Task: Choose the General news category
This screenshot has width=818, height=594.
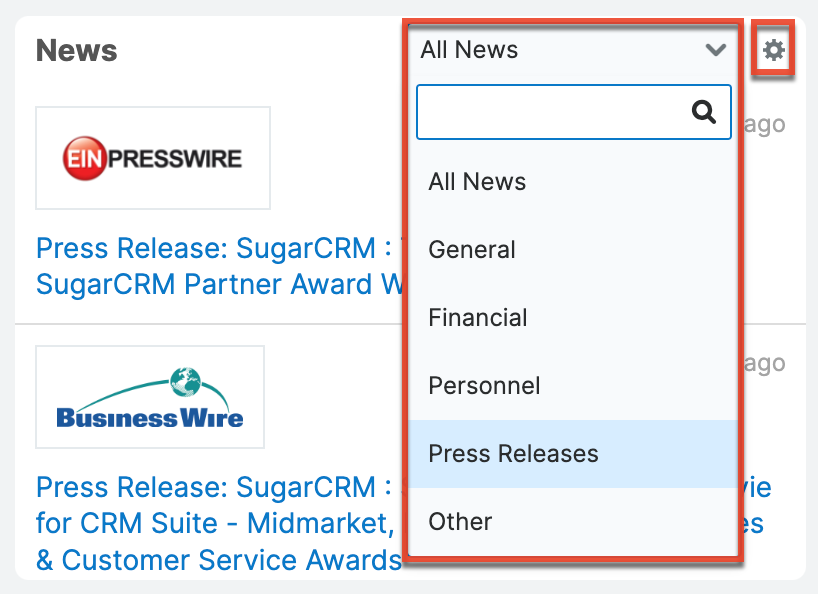Action: 471,249
